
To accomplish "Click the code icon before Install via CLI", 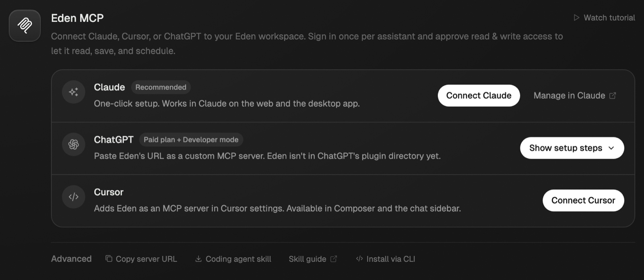I will pyautogui.click(x=359, y=259).
